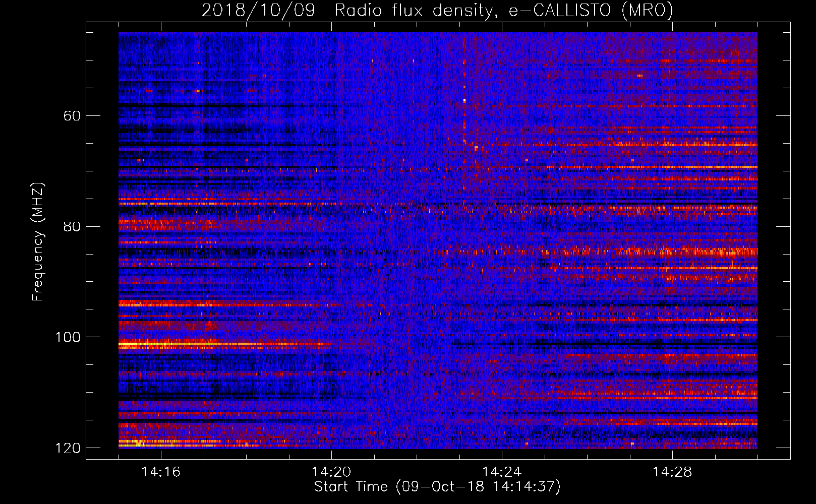Click the '14:20' time tick label
816x504 pixels.
coord(331,472)
